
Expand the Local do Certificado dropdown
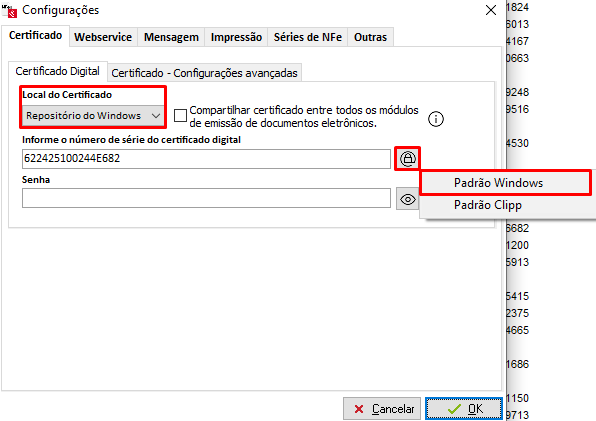93,116
